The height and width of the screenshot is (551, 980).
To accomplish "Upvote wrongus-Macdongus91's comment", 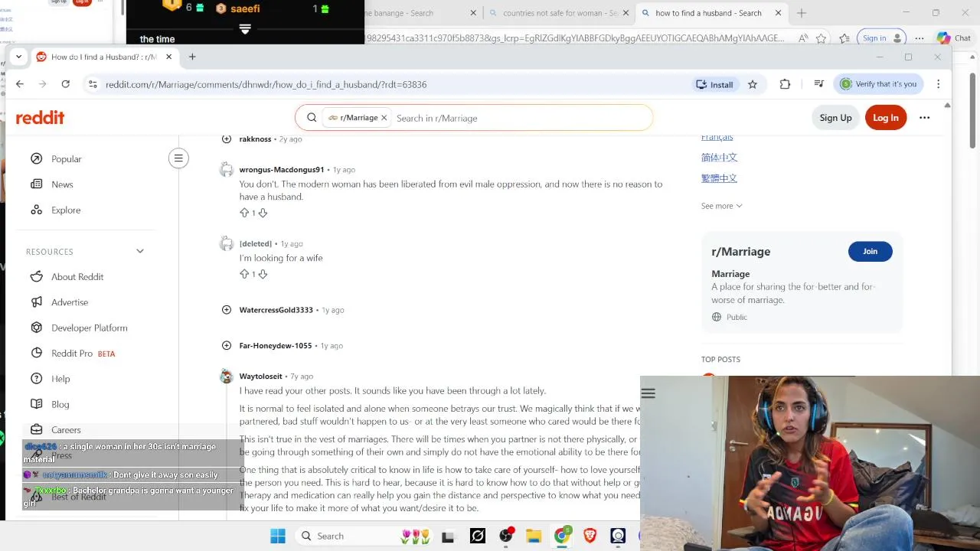I will click(244, 213).
